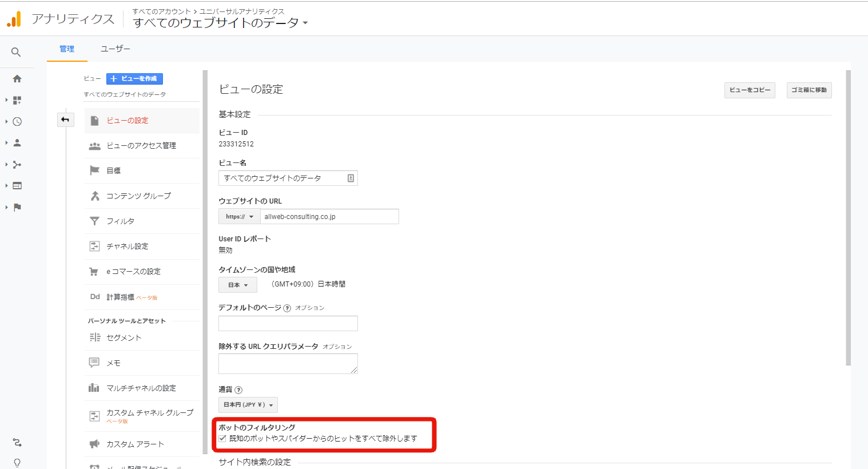The height and width of the screenshot is (469, 868).
Task: Open e コマースの設定 menu entry
Action: point(142,272)
